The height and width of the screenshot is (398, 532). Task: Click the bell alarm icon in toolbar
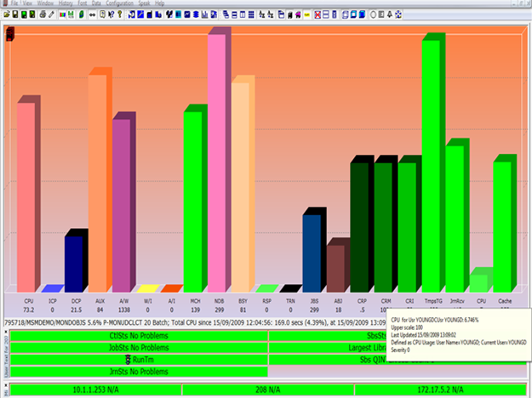tap(389, 14)
